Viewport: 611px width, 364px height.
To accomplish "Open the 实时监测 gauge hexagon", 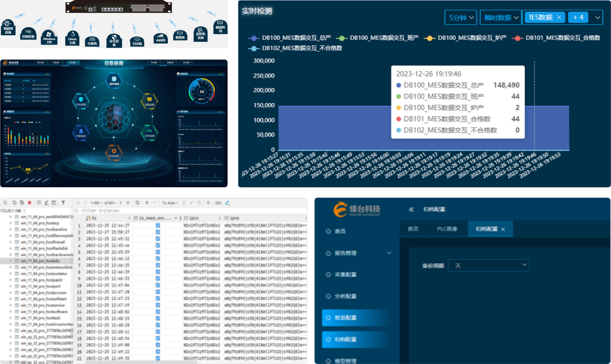I will pyautogui.click(x=149, y=132).
